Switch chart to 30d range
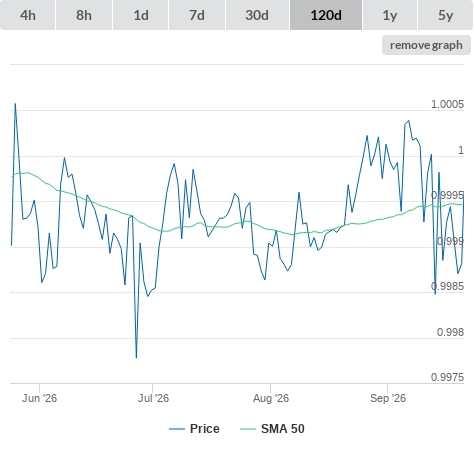The width and height of the screenshot is (474, 455). tap(257, 15)
